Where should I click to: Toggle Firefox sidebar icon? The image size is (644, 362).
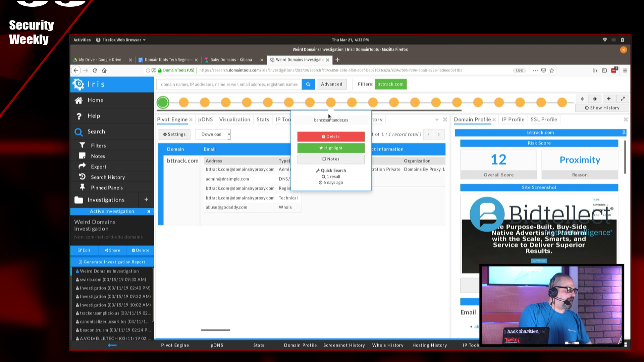point(604,70)
